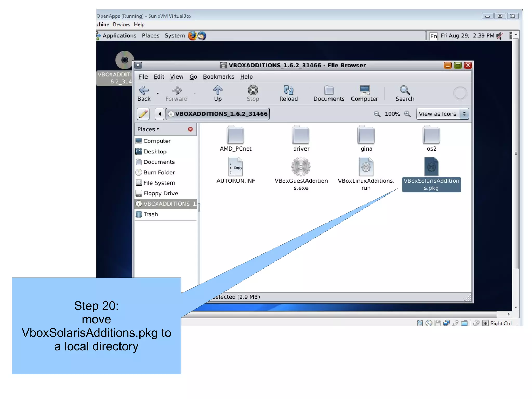Click the En input language indicator
This screenshot has width=532, height=399.
[433, 36]
